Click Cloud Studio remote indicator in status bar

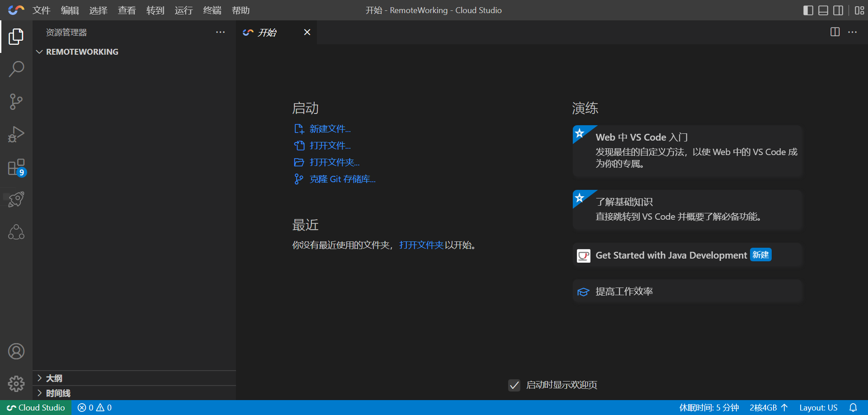coord(36,408)
